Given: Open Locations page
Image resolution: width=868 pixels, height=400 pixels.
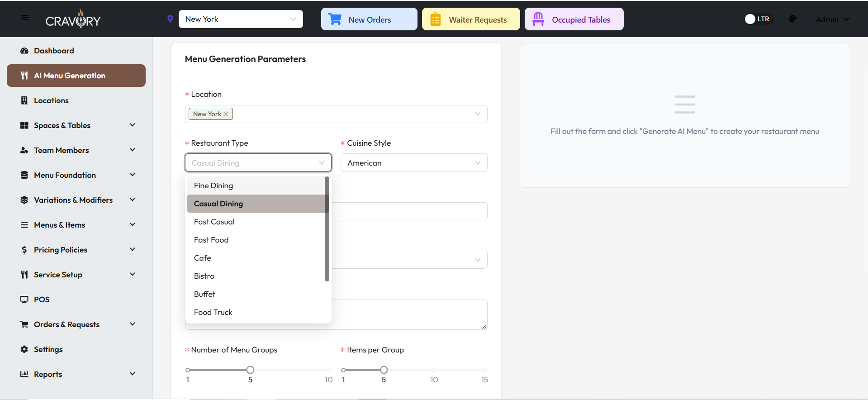Looking at the screenshot, I should pyautogui.click(x=76, y=100).
